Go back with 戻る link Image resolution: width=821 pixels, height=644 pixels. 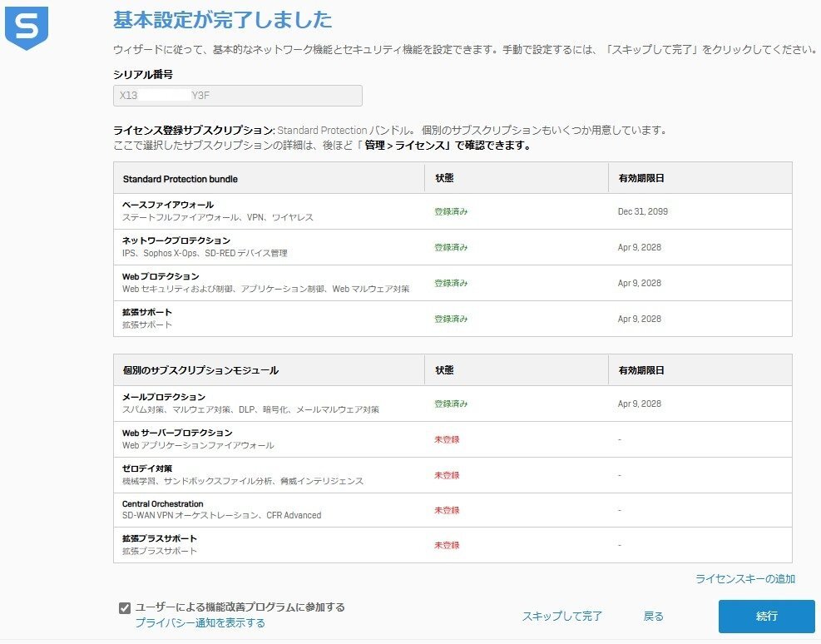(653, 617)
